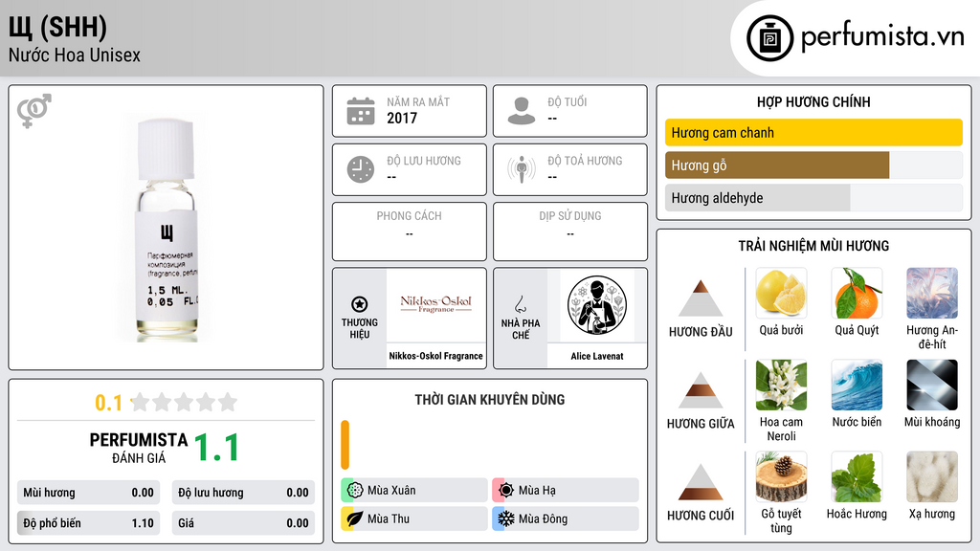
Task: Click the perfumista.vn site name
Action: [882, 37]
